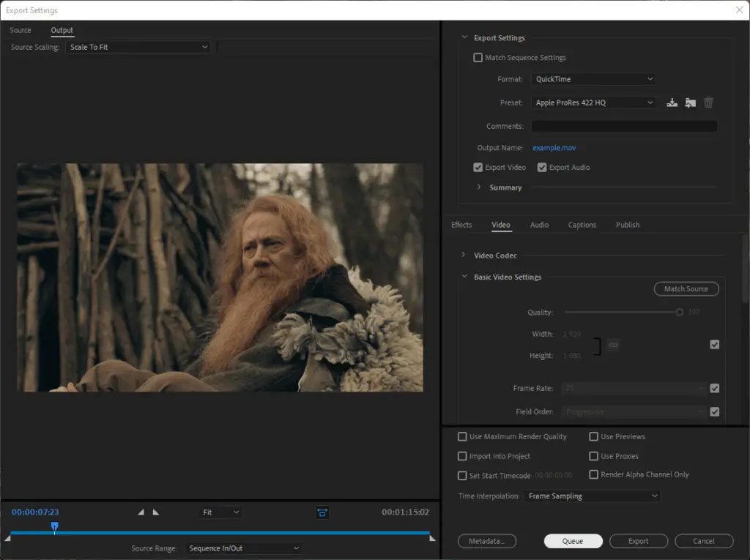Open the Preset dropdown Apple ProRes 422 HQ
750x560 pixels.
pos(593,102)
